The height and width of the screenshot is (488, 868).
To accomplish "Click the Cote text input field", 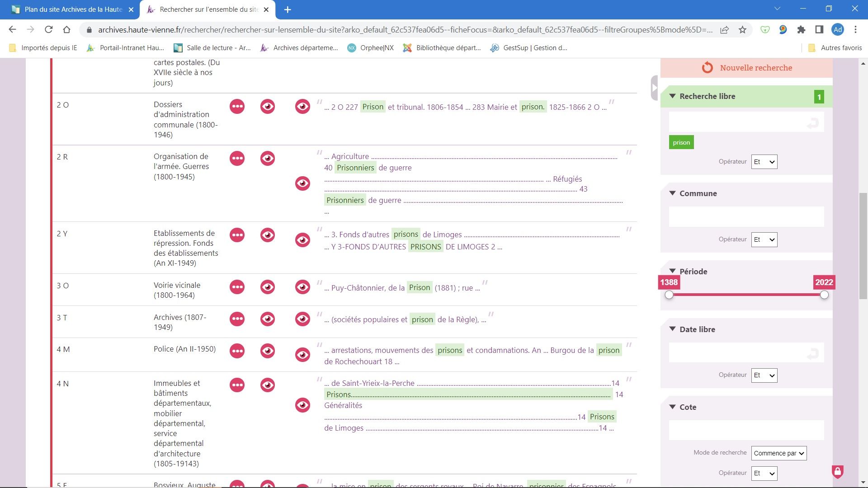I will [746, 430].
